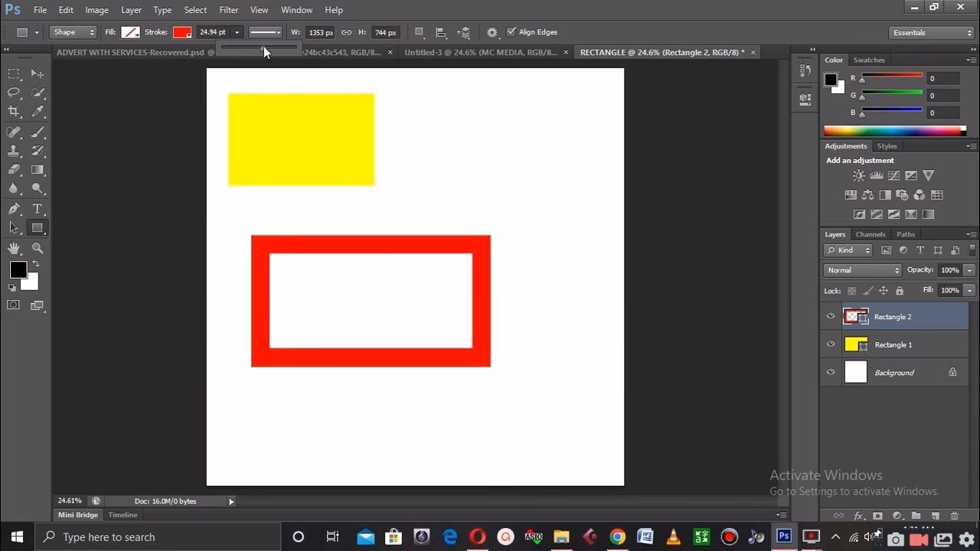Select the Clone Stamp tool
This screenshot has height=551, width=980.
pyautogui.click(x=12, y=150)
